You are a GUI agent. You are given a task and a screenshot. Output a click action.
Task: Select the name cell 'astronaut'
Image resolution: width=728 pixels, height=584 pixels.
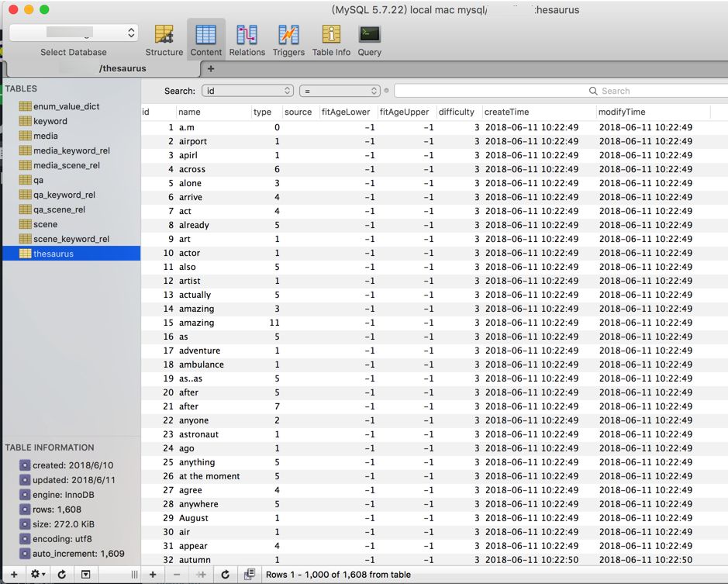point(198,434)
